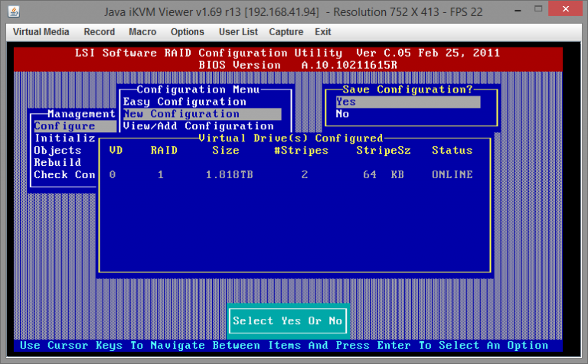Open the Macro menu
This screenshot has width=588, height=364.
click(x=142, y=32)
